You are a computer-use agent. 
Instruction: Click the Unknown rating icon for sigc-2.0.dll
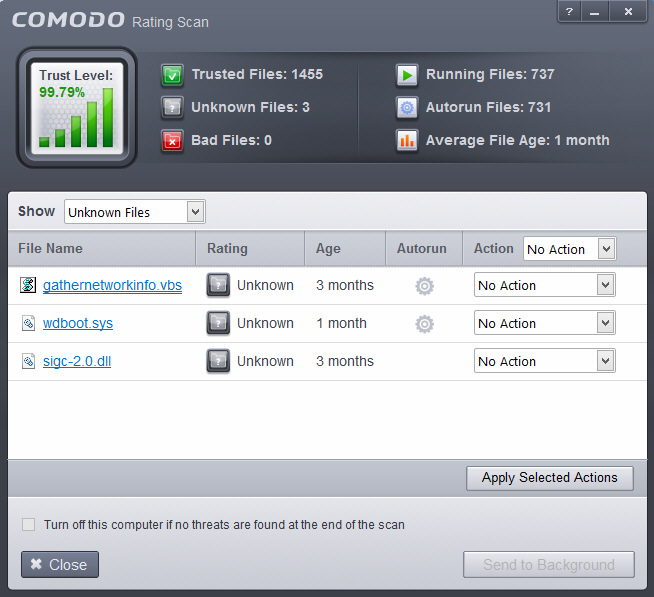(x=218, y=361)
